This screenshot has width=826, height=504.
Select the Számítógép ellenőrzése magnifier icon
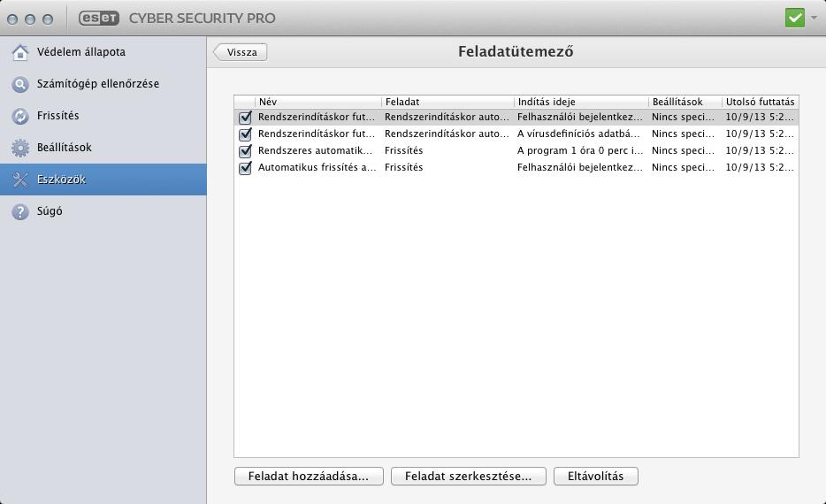click(20, 84)
